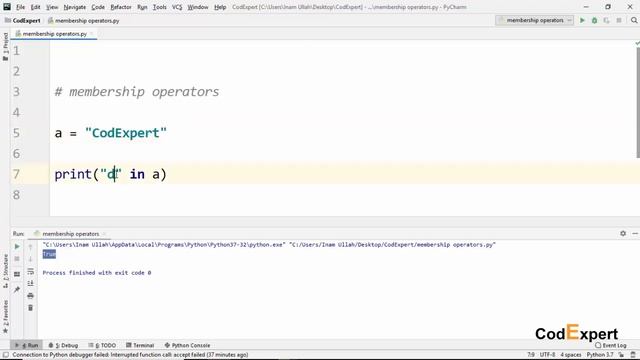Open the Project tool window sidebar
This screenshot has height=360, width=640.
(5, 47)
